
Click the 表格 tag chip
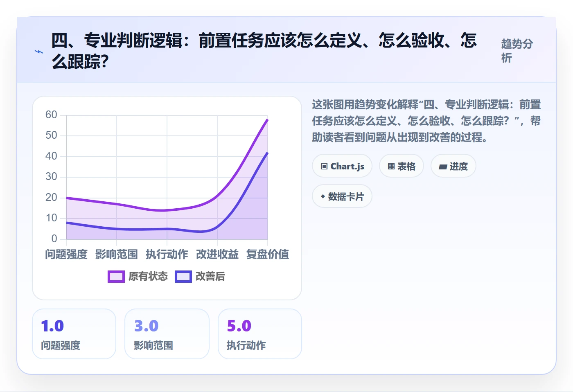tap(402, 166)
